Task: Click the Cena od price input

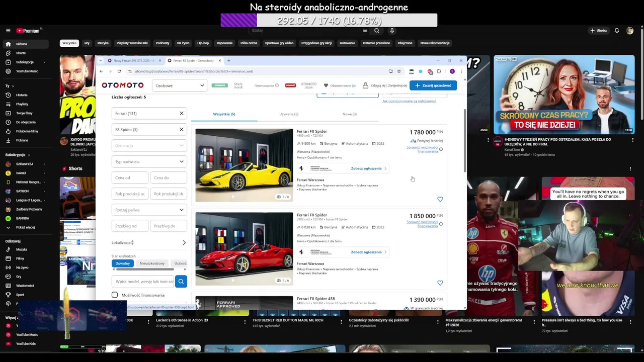Action: coord(130,178)
